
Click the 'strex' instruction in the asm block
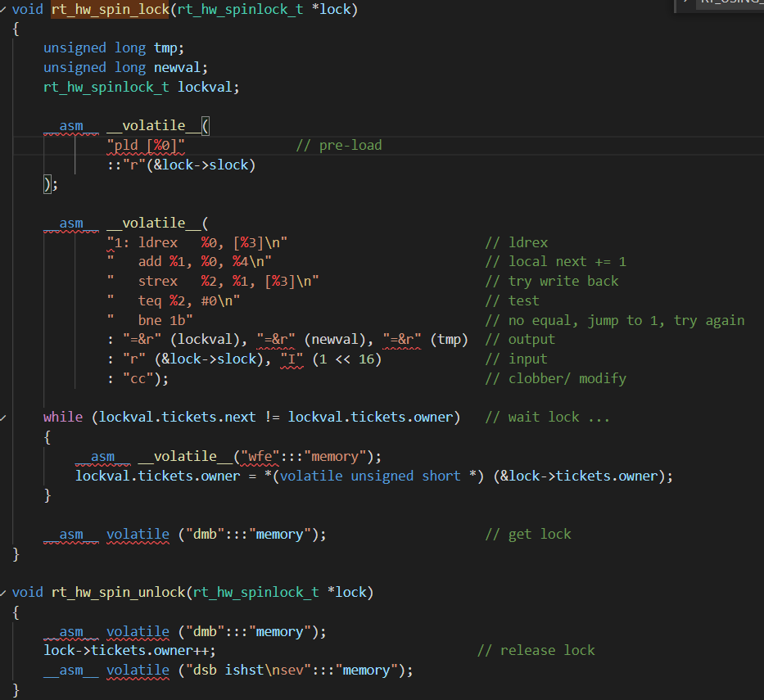pyautogui.click(x=157, y=281)
